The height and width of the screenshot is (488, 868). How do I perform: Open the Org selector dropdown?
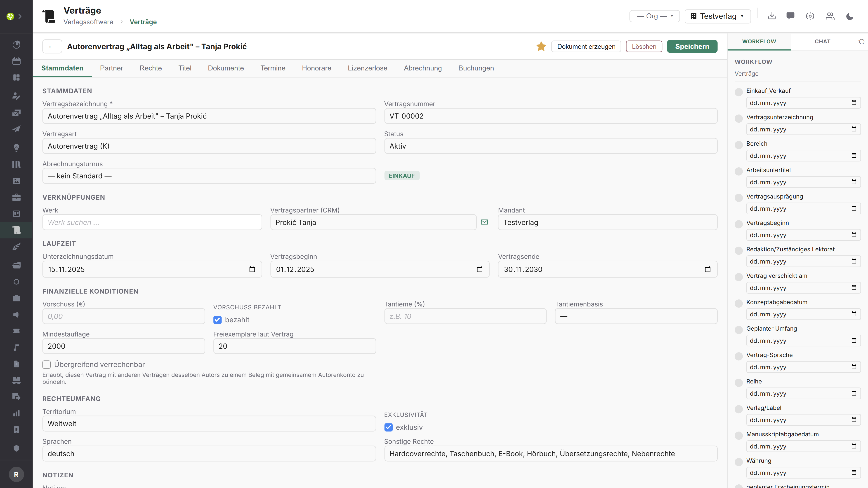[654, 16]
